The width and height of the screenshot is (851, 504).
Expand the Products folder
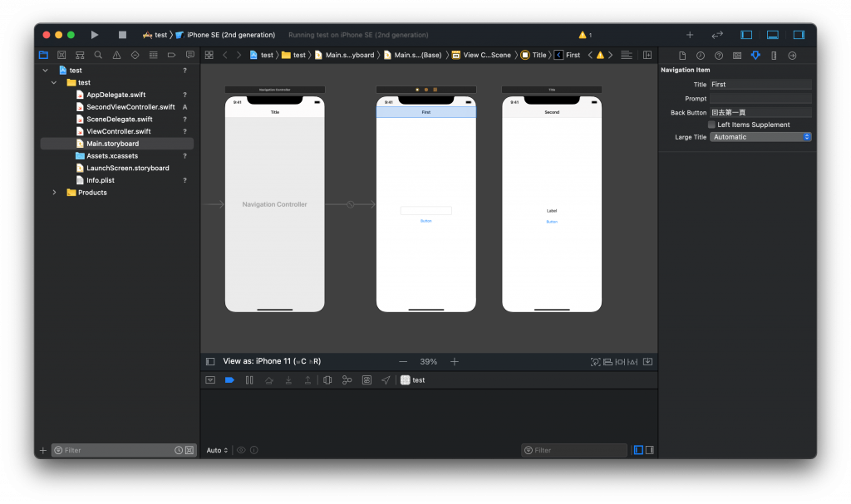pyautogui.click(x=55, y=193)
